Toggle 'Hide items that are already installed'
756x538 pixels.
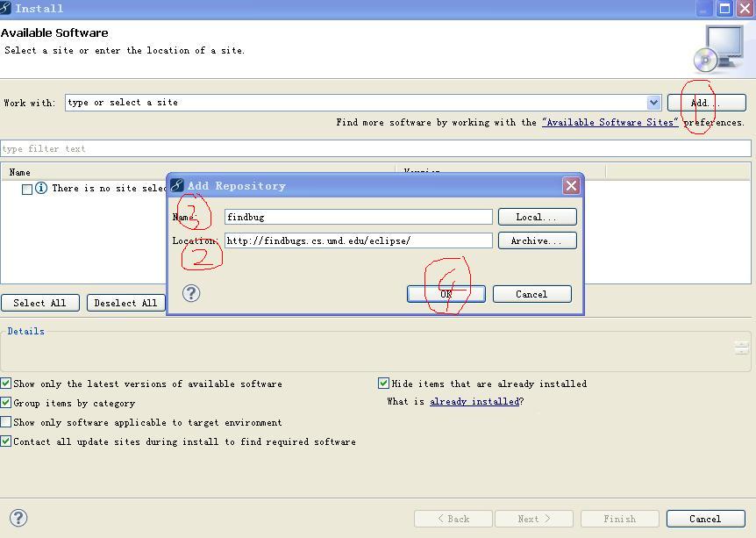point(383,384)
